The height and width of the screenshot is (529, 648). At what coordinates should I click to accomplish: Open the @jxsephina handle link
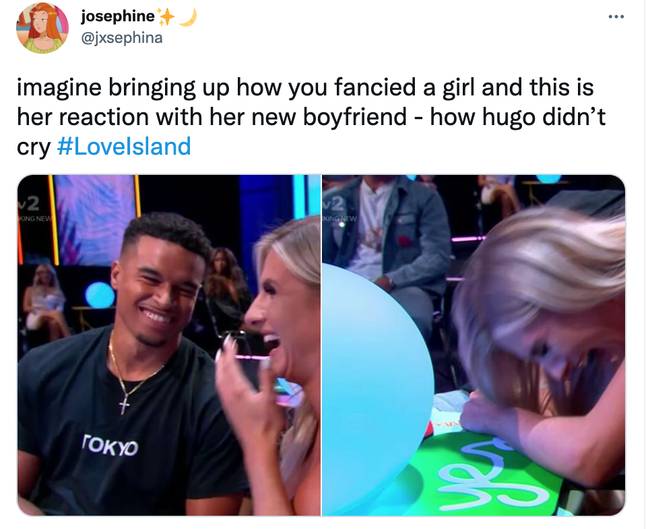coord(122,38)
